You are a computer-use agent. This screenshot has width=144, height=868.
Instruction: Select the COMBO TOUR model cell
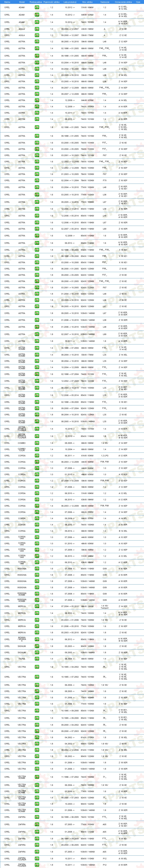[x=22, y=449]
